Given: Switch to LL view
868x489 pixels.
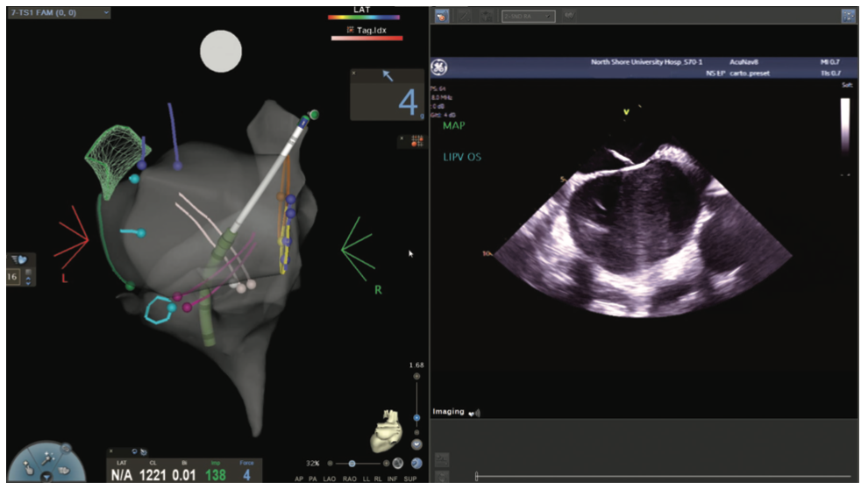Looking at the screenshot, I should (366, 479).
